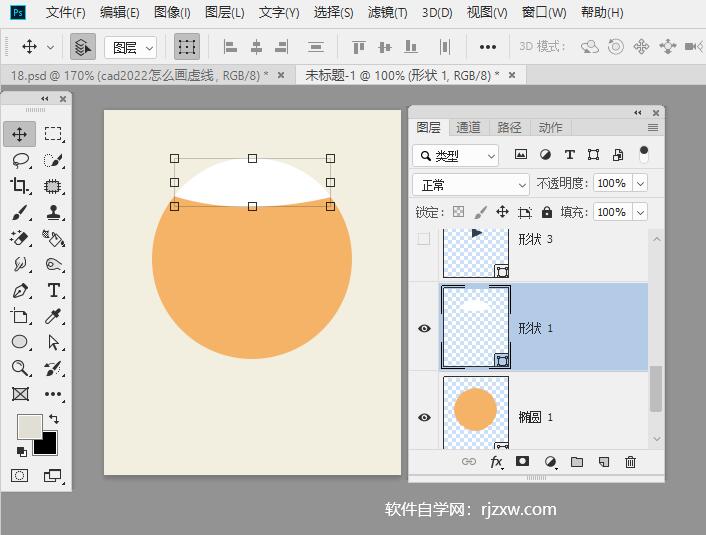Select the Path Selection arrow tool

tap(53, 342)
